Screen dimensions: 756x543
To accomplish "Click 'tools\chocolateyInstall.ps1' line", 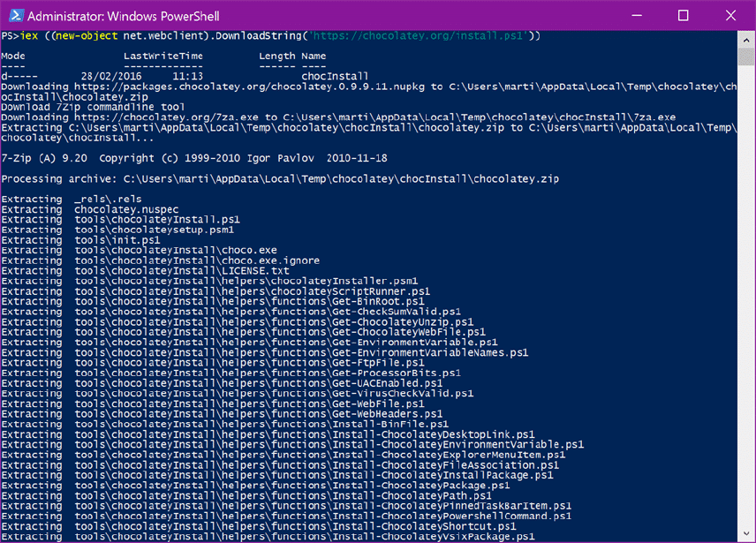I will coord(120,220).
